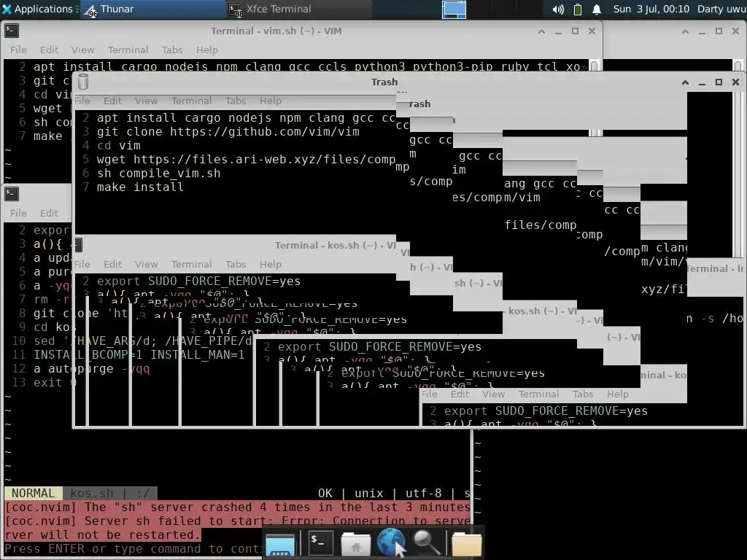Click the trash can icon in Trash title bar
Image resolution: width=747 pixels, height=560 pixels.
pos(83,82)
